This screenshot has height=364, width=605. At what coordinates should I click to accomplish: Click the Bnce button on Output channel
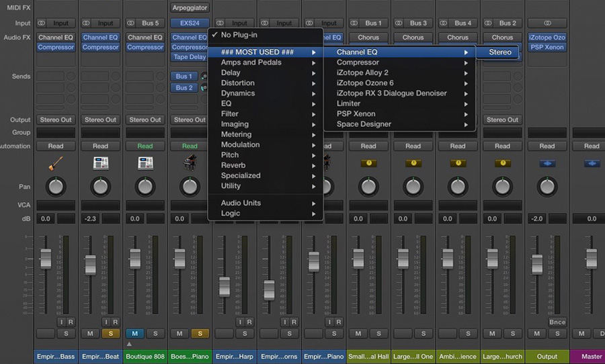557,322
